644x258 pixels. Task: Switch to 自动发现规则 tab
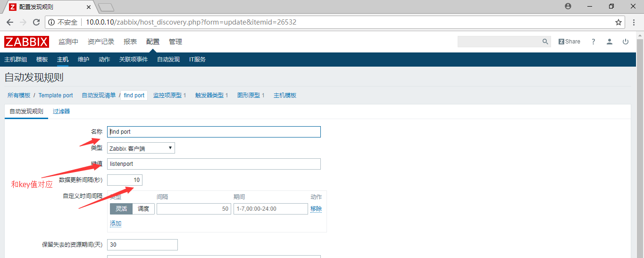coord(26,112)
